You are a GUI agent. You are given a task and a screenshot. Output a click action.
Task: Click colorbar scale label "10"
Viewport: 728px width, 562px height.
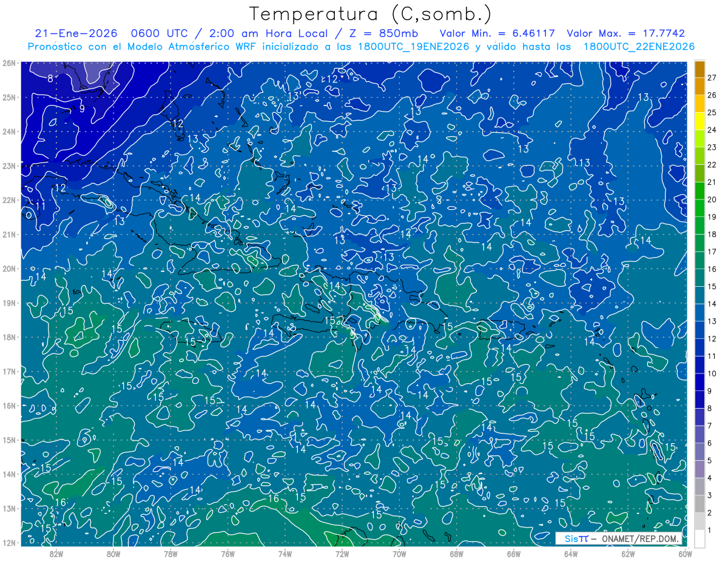712,373
